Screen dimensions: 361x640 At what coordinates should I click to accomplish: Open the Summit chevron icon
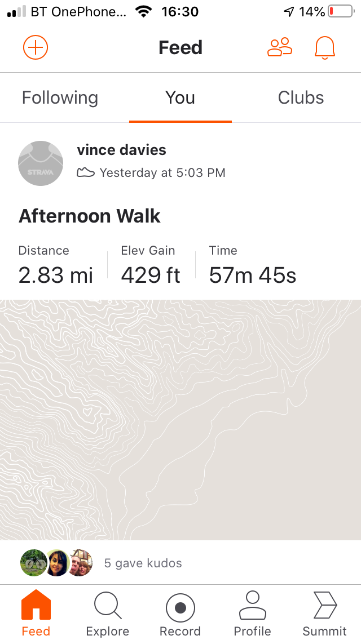click(x=325, y=606)
